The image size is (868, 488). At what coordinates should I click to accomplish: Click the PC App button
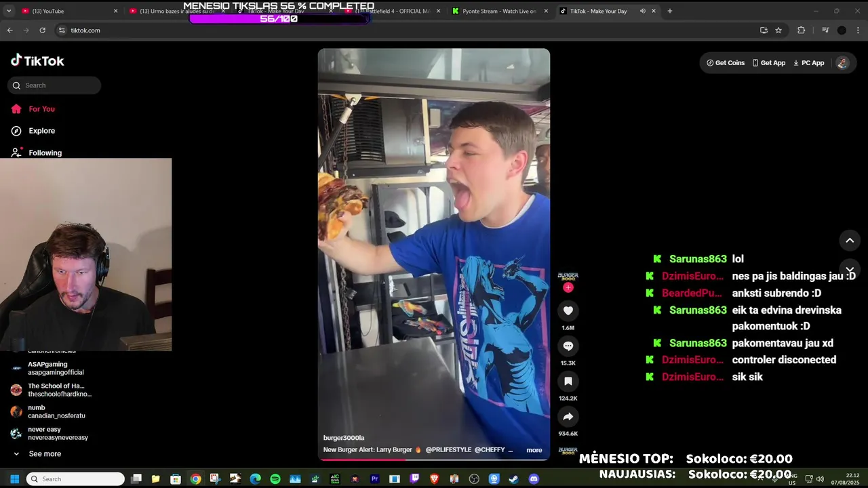(x=809, y=62)
